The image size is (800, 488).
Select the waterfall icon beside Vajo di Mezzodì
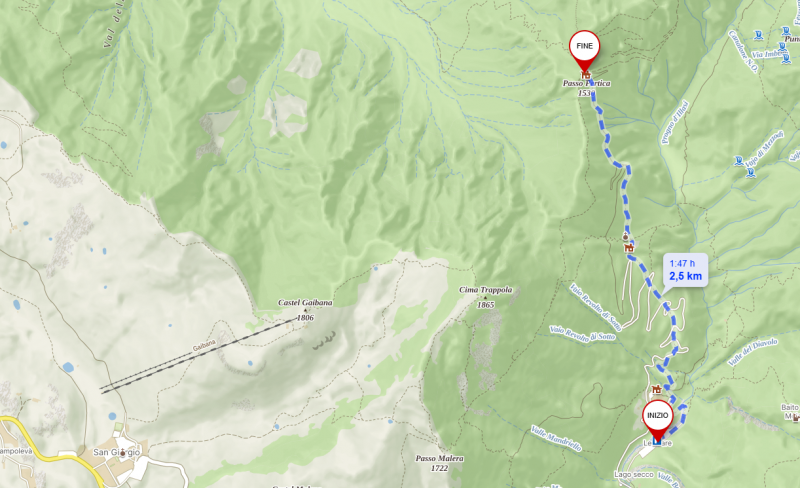tap(739, 161)
